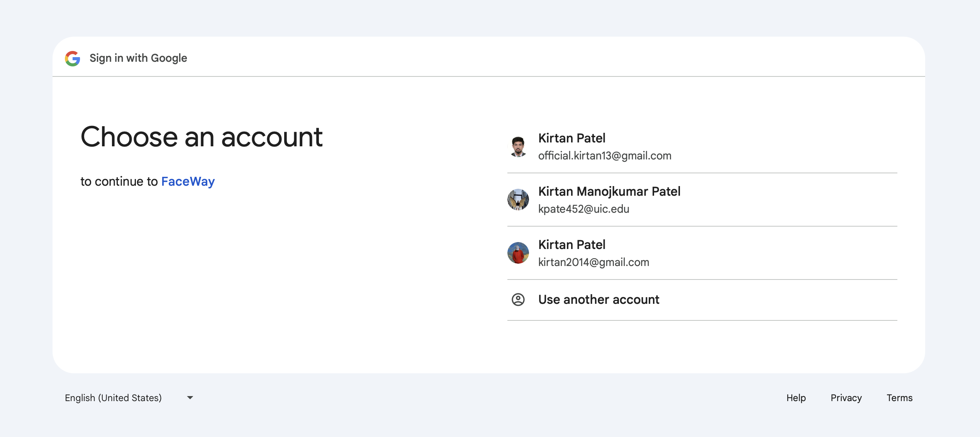Click the official.kirtan13@gmail.com email text

[604, 156]
